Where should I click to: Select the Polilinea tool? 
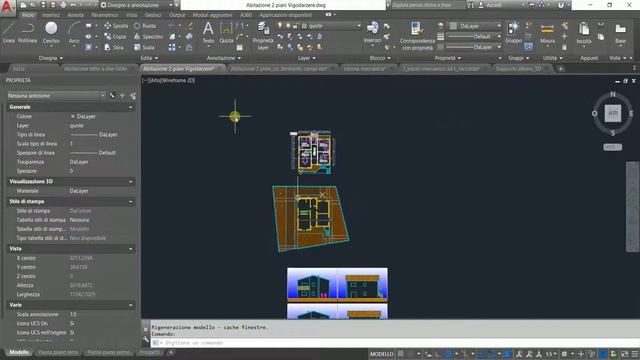[27, 33]
